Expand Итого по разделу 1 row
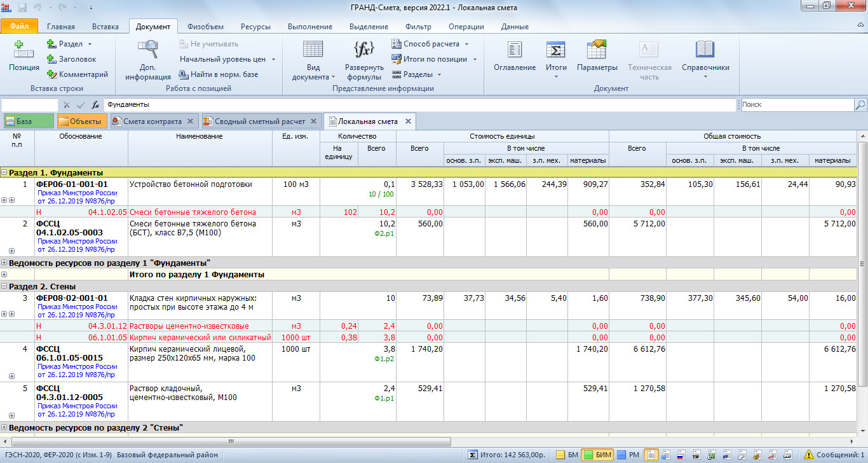This screenshot has width=868, height=463. click(x=4, y=275)
